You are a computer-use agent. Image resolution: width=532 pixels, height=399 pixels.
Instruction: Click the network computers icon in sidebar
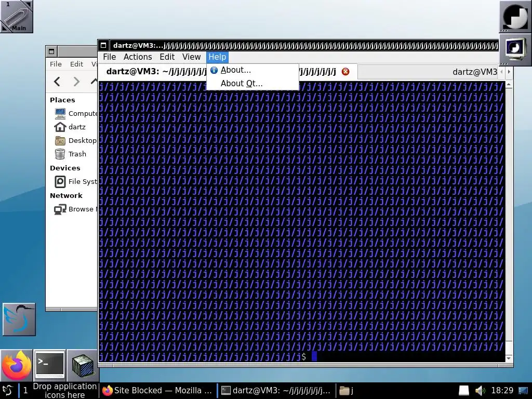click(60, 209)
